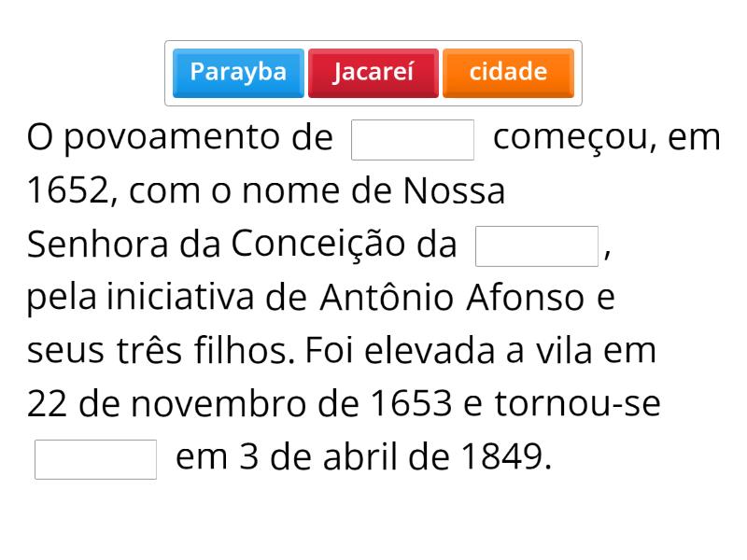Click the word 'Nossa' in the text
The height and width of the screenshot is (560, 747).
tap(455, 191)
